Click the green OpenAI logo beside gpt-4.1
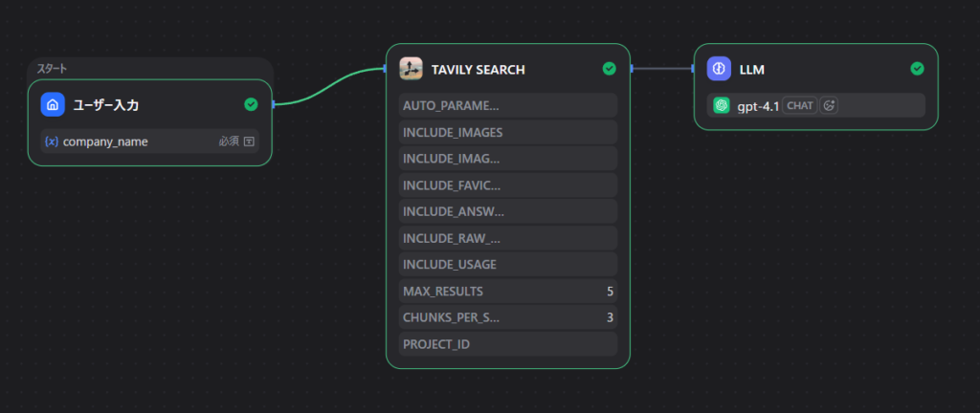This screenshot has width=980, height=413. click(722, 105)
